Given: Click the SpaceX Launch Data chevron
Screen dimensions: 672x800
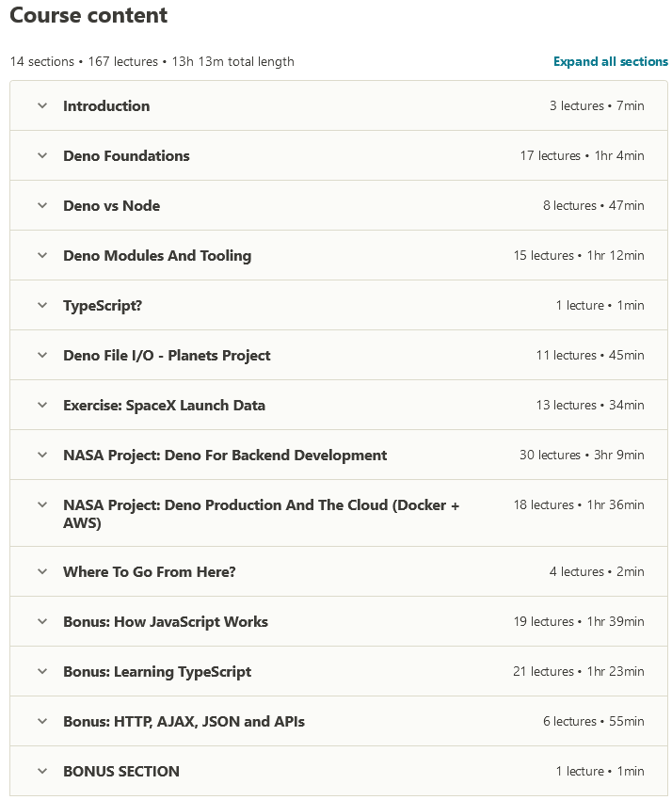Looking at the screenshot, I should (42, 406).
